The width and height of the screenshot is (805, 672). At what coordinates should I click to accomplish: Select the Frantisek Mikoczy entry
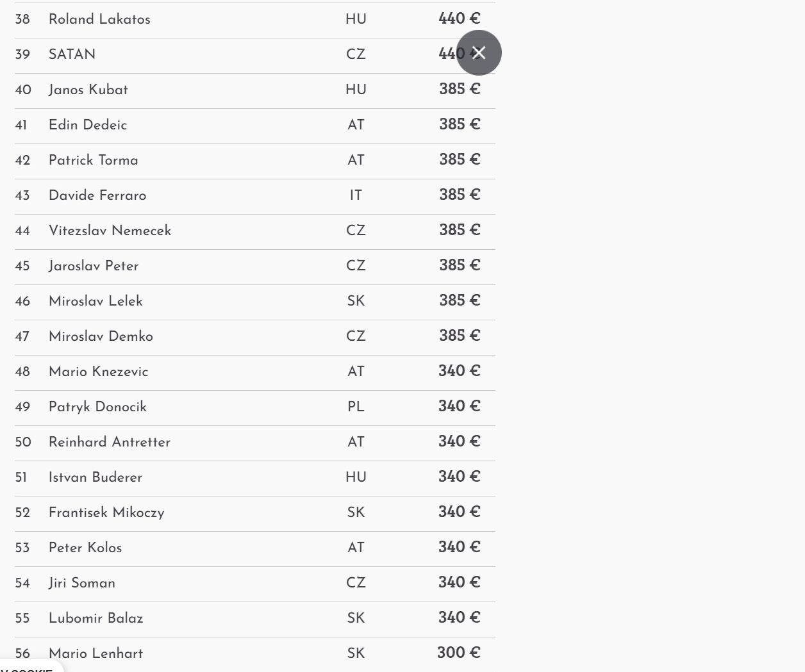pyautogui.click(x=106, y=512)
